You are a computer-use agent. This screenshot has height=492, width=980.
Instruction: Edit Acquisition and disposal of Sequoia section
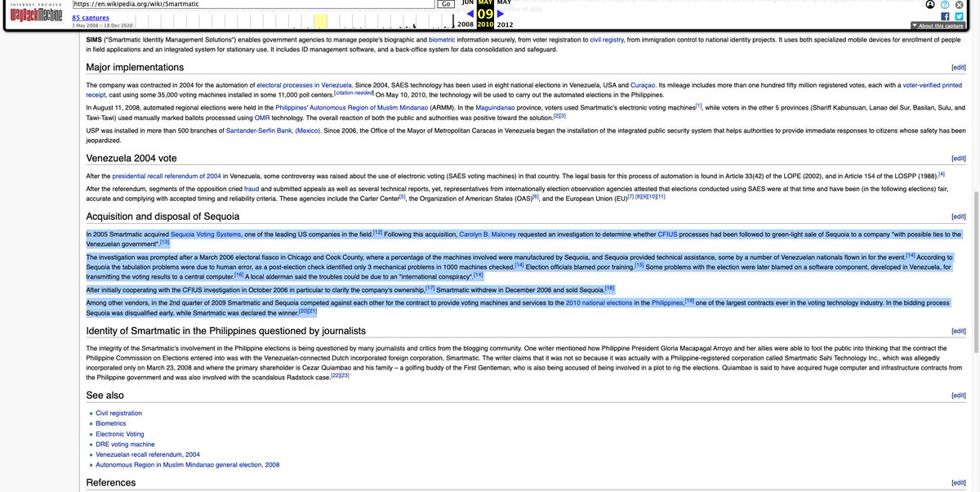click(x=958, y=217)
